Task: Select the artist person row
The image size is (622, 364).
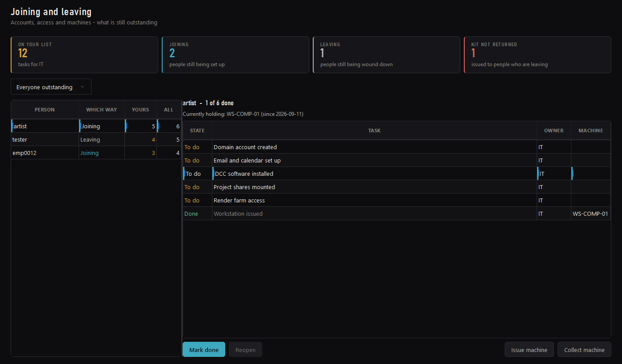Action: (x=96, y=126)
